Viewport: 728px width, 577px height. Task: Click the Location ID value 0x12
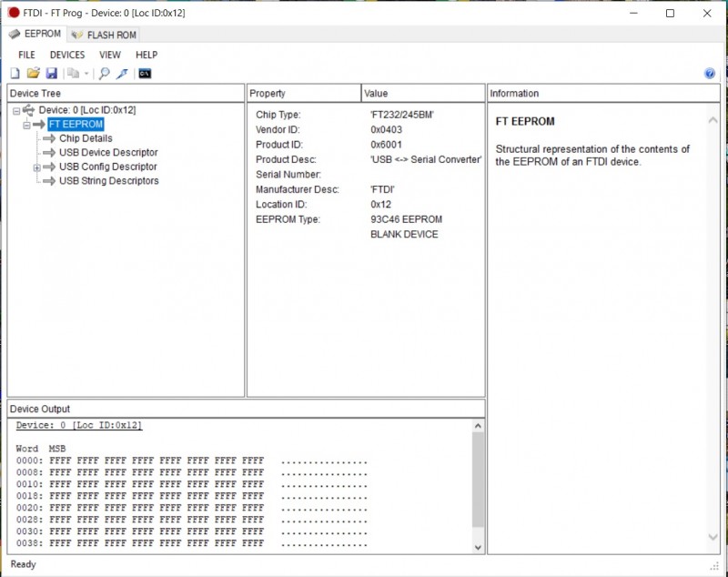pyautogui.click(x=380, y=204)
